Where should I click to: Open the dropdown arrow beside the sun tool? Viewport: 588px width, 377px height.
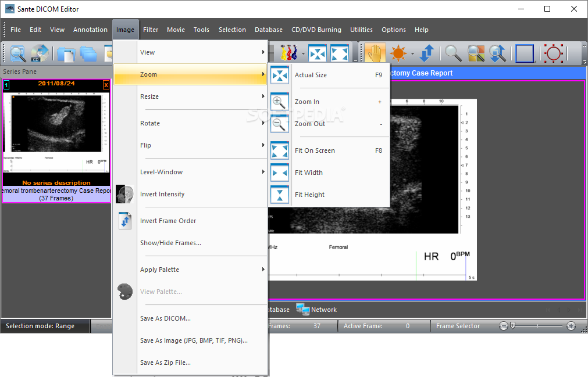[412, 53]
